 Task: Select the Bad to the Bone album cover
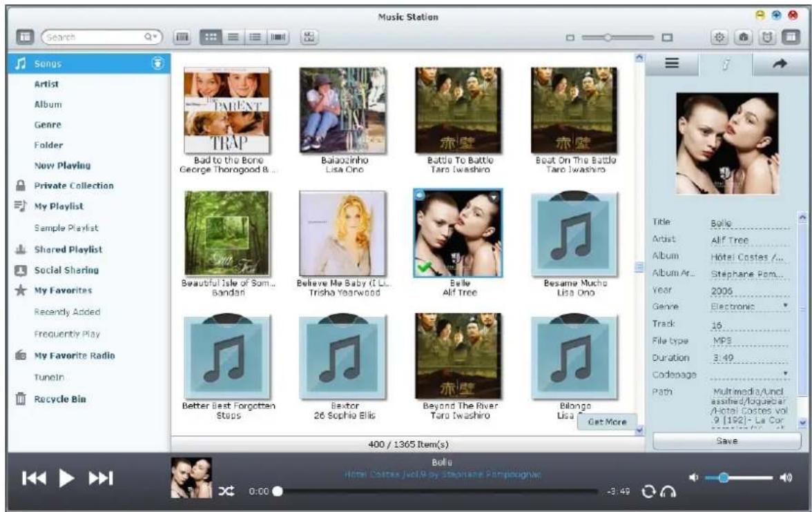pyautogui.click(x=226, y=110)
